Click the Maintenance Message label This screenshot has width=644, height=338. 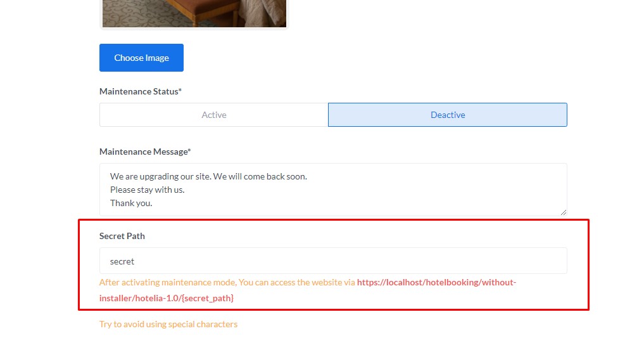coord(145,152)
